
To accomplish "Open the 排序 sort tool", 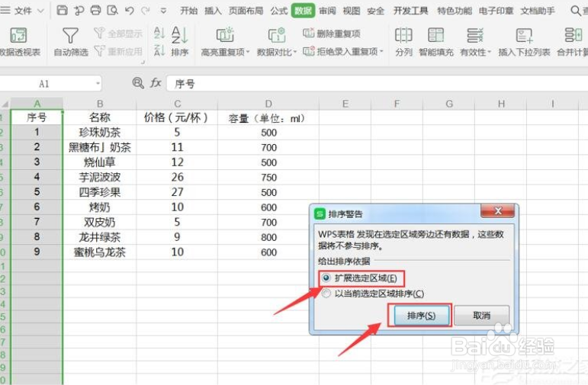I will [x=180, y=41].
